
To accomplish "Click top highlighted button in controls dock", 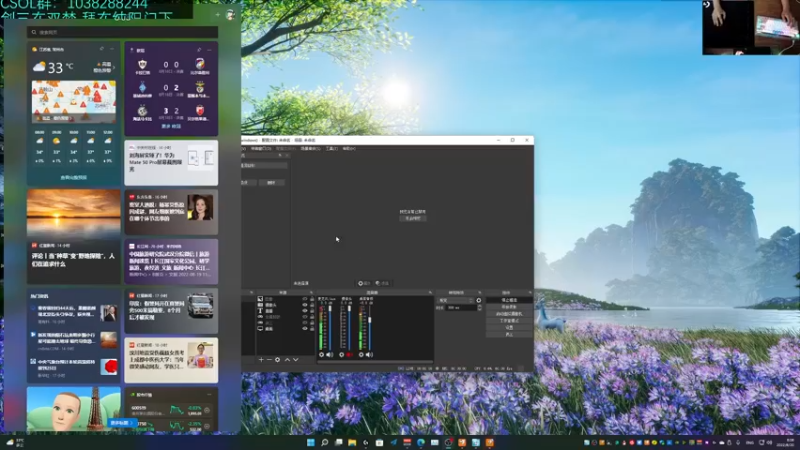I will coord(509,301).
